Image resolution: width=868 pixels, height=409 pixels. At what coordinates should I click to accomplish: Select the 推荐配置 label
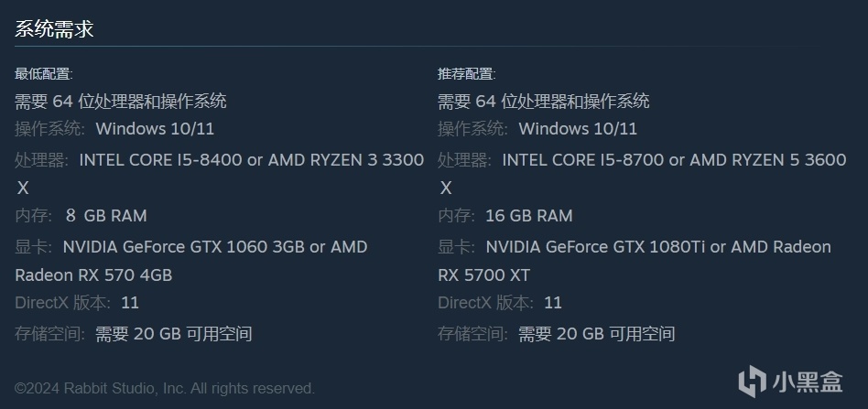466,74
